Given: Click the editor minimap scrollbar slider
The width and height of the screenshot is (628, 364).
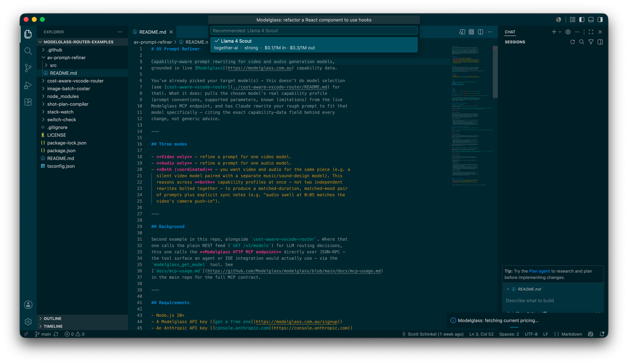Looking at the screenshot, I should pyautogui.click(x=495, y=72).
